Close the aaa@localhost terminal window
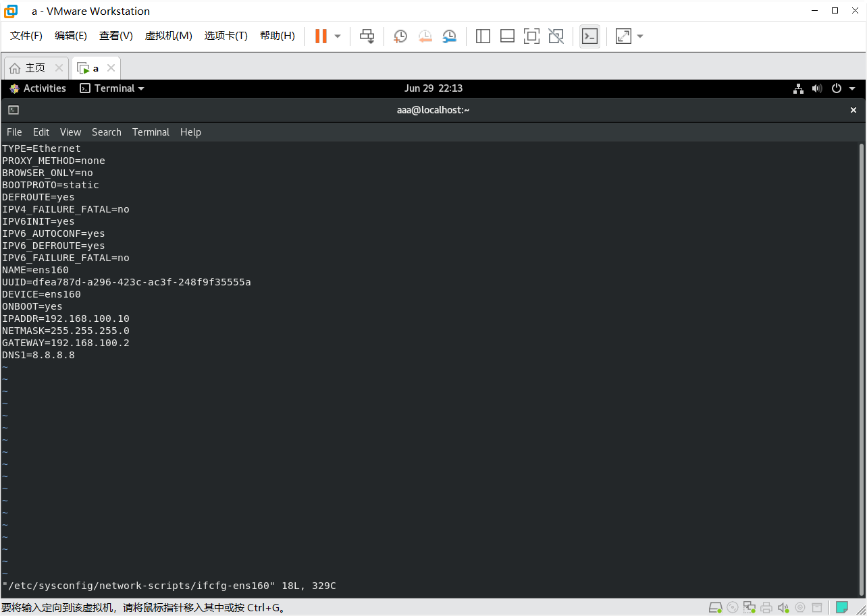Image resolution: width=867 pixels, height=616 pixels. [x=853, y=110]
